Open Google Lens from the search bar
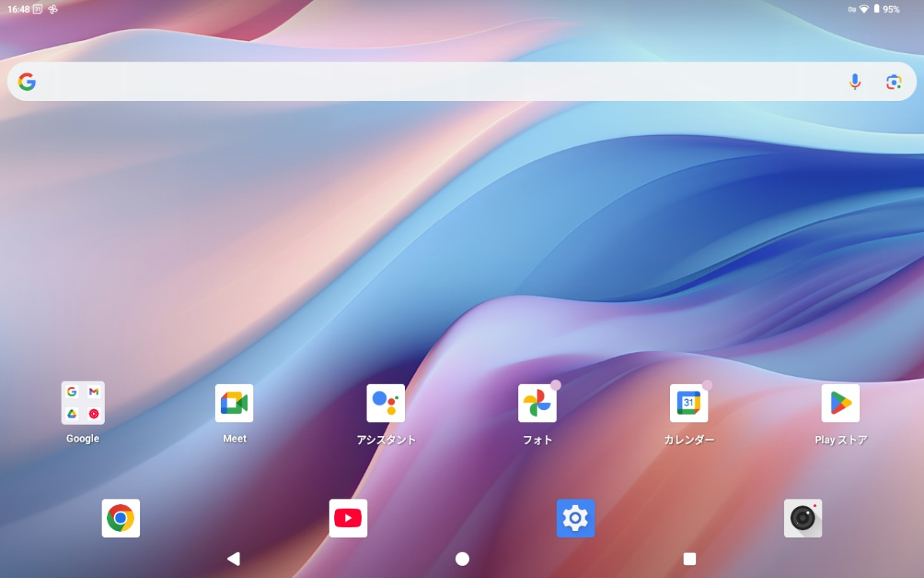This screenshot has width=924, height=578. (x=895, y=81)
